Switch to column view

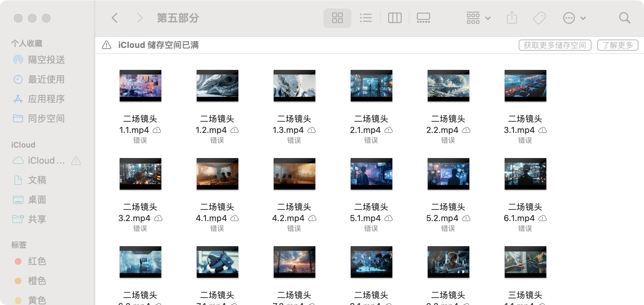tap(395, 18)
